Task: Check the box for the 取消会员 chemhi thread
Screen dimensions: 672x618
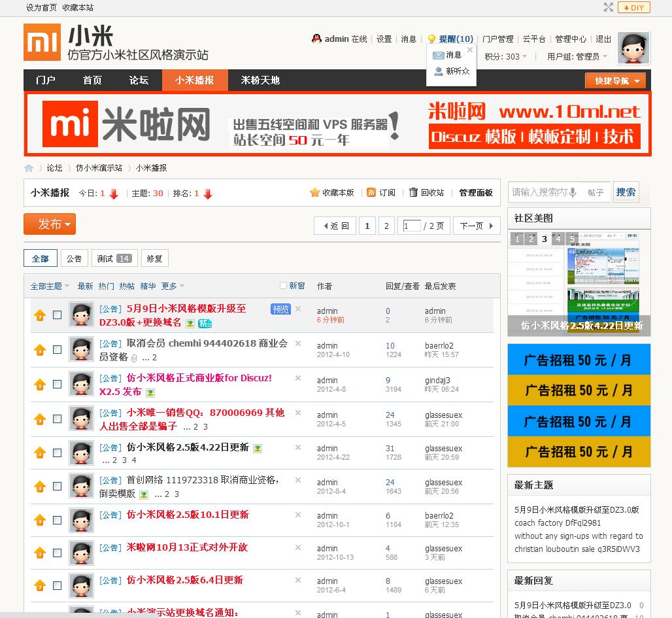Action: [x=57, y=349]
